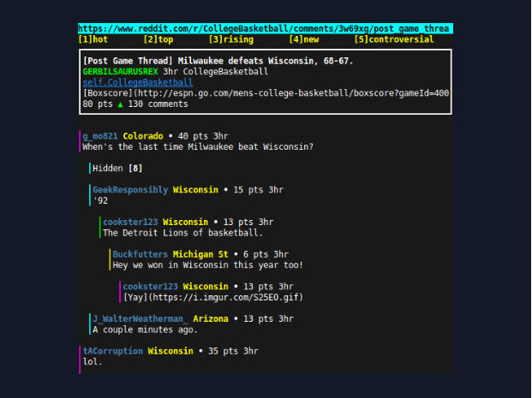The image size is (532, 398).
Task: Select the [2]top sort tab
Action: 158,39
